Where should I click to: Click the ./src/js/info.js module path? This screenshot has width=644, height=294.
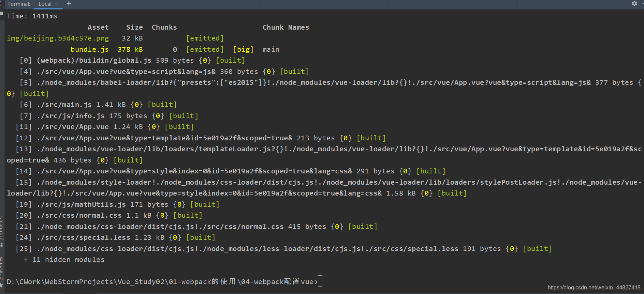click(x=71, y=116)
